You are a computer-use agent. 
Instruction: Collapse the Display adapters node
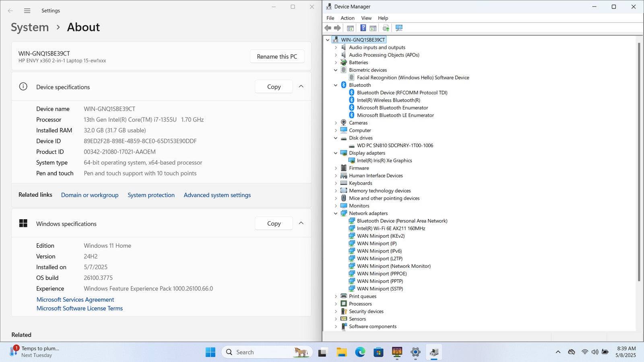tap(336, 153)
